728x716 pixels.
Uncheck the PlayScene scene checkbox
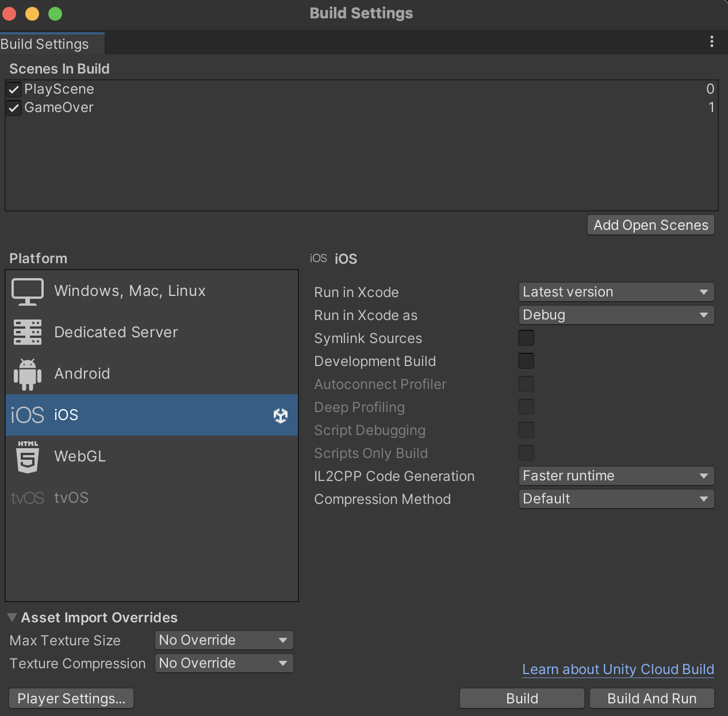point(14,90)
